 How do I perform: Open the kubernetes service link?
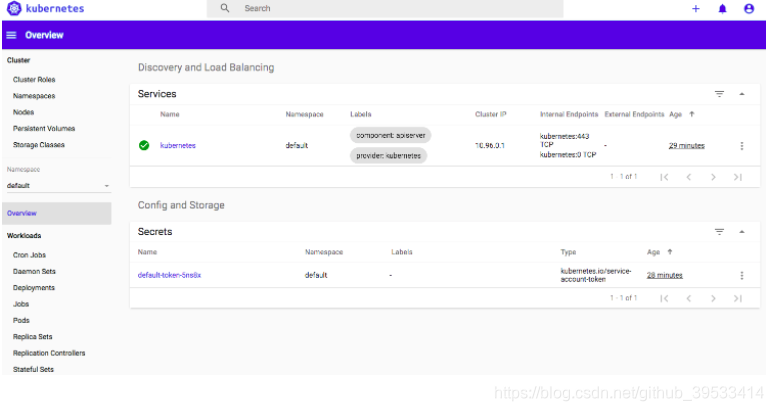coord(178,145)
